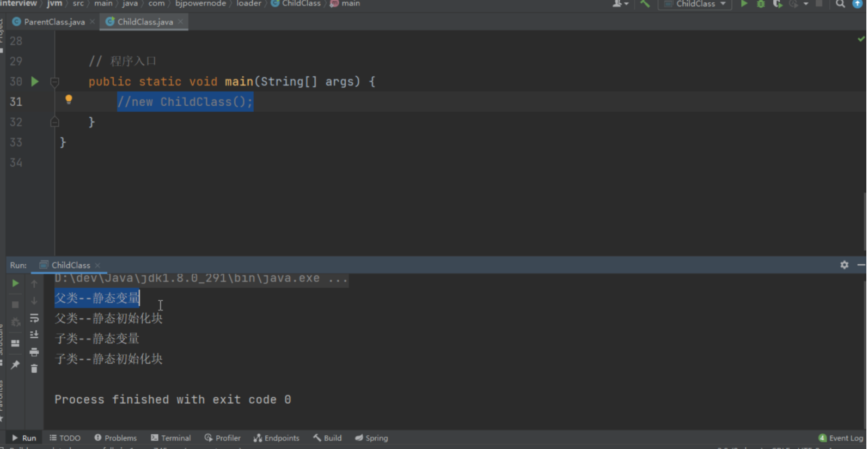Click the down-the-stack-trace arrow
Image resolution: width=868 pixels, height=449 pixels.
34,301
